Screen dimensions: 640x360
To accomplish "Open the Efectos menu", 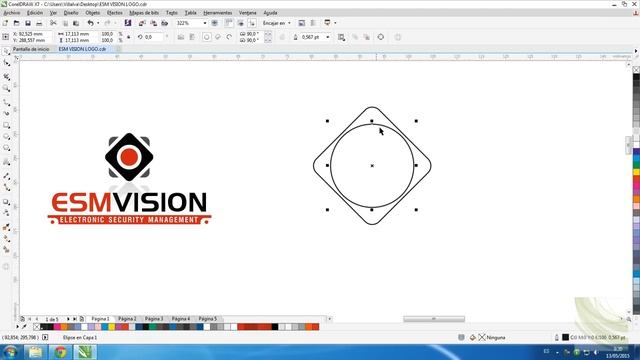I will pyautogui.click(x=115, y=13).
